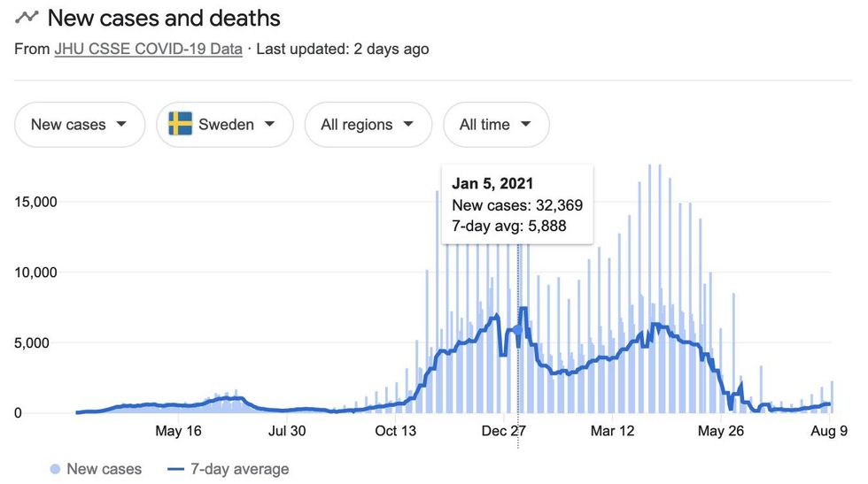
Task: Click the Sweden flag icon
Action: (180, 124)
